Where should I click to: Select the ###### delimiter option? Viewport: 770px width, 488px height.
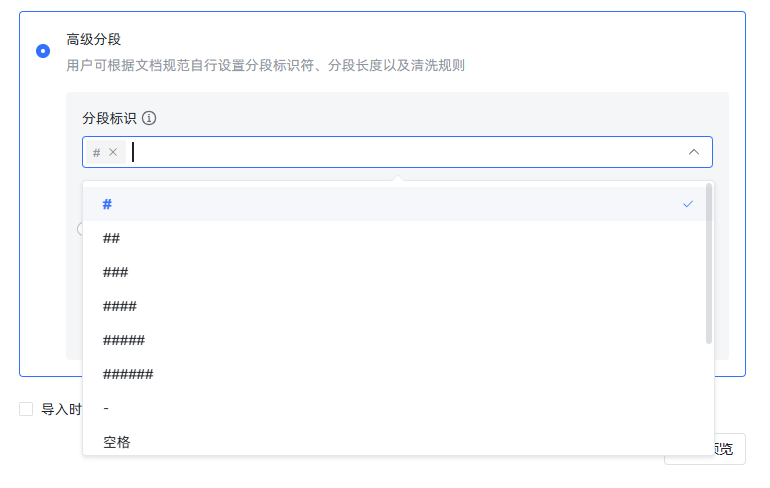[x=128, y=374]
